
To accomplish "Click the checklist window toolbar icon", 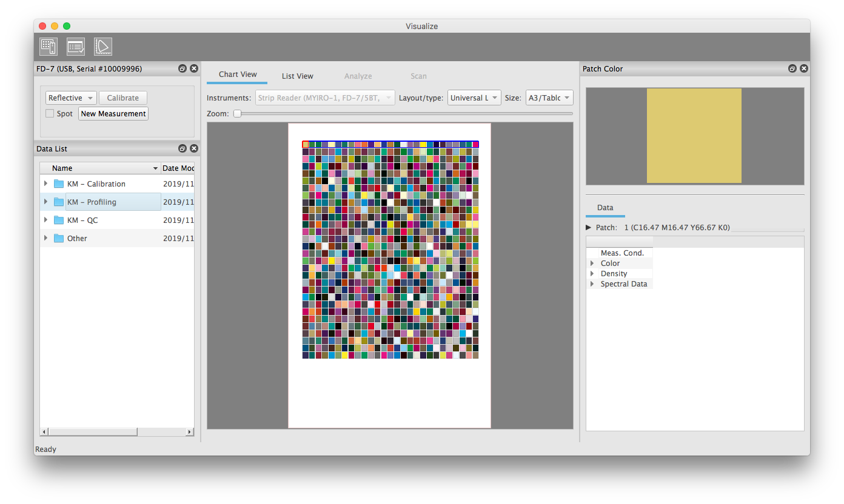I will [76, 47].
